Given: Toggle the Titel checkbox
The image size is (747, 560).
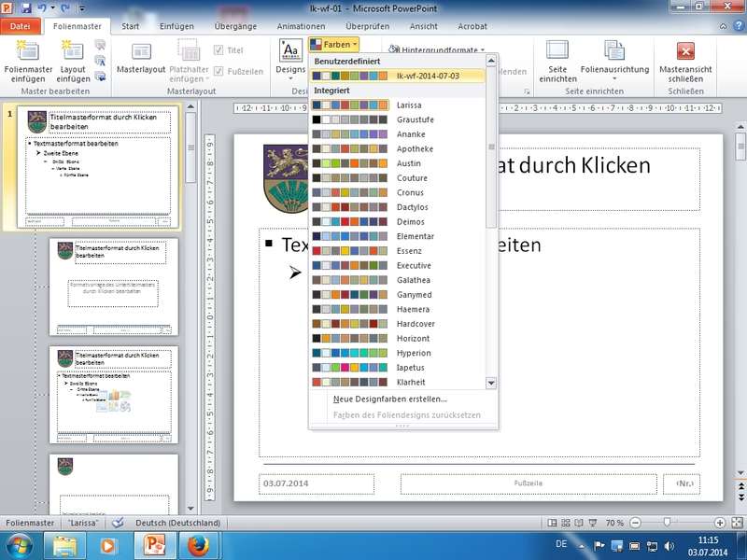Looking at the screenshot, I should tap(219, 50).
